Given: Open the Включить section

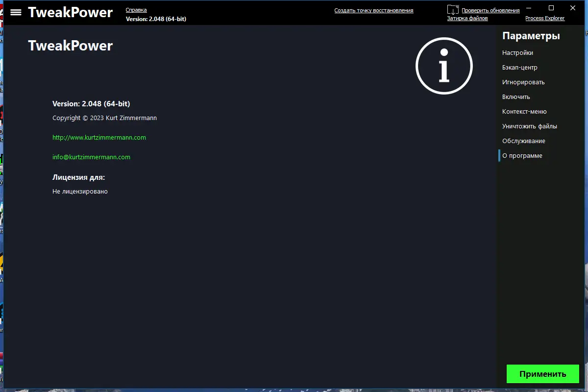Looking at the screenshot, I should 516,97.
